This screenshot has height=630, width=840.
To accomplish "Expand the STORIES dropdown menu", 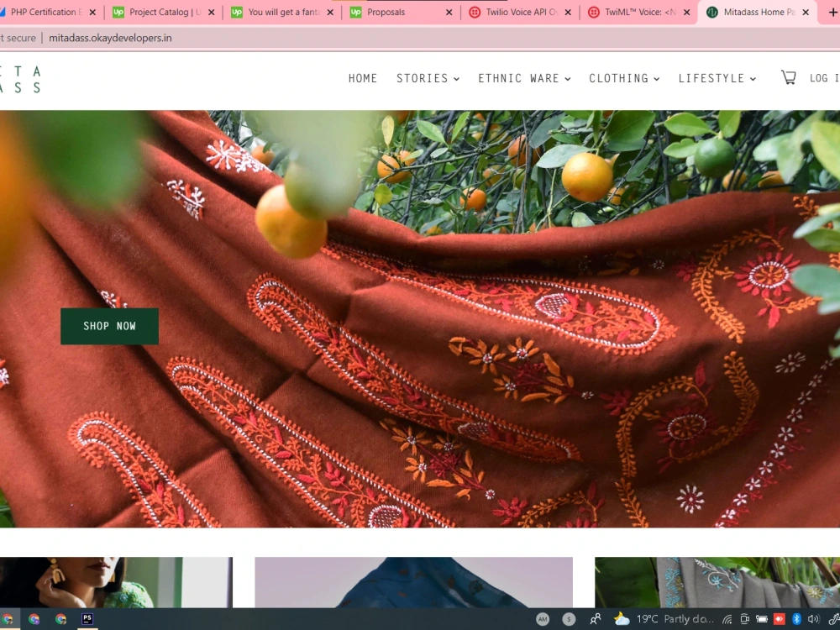I will pos(428,78).
